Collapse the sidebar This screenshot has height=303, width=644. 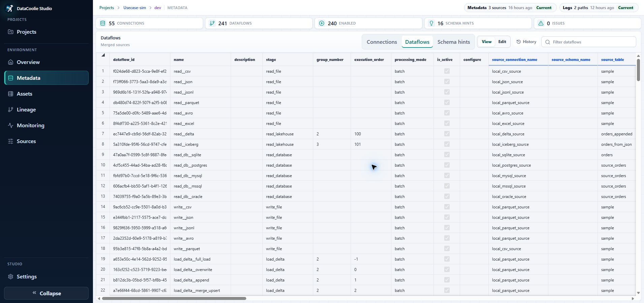[x=46, y=293]
